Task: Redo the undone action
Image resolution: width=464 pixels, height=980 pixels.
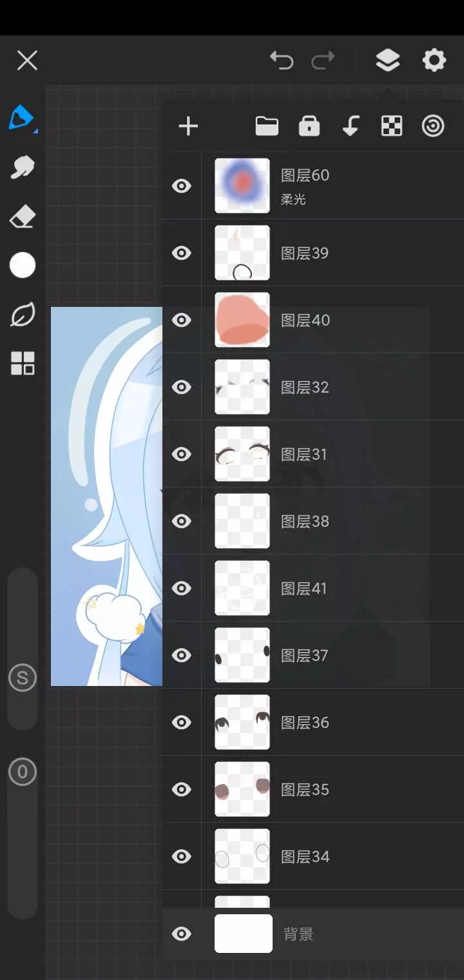Action: coord(323,61)
